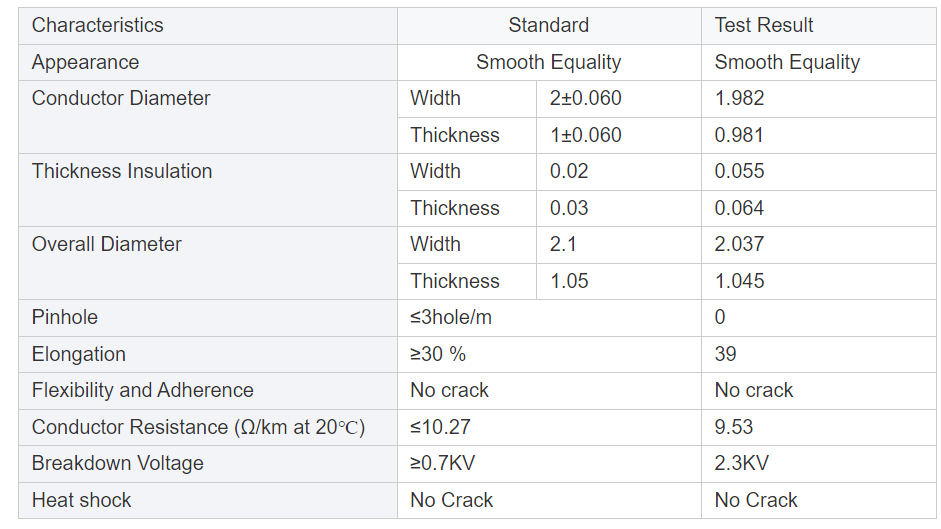
Task: Select the ≤10.27 resistance standard cell
Action: tap(440, 427)
